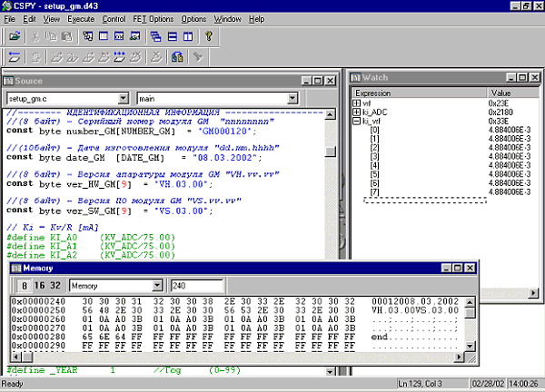Click the Go icon with three blue arrows
The height and width of the screenshot is (392, 545).
(119, 57)
